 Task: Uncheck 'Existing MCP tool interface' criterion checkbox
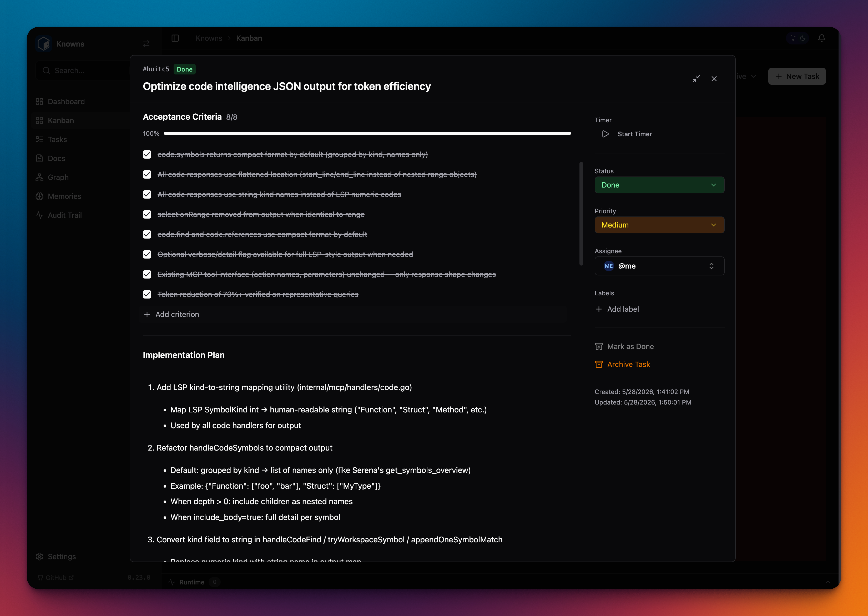[147, 275]
